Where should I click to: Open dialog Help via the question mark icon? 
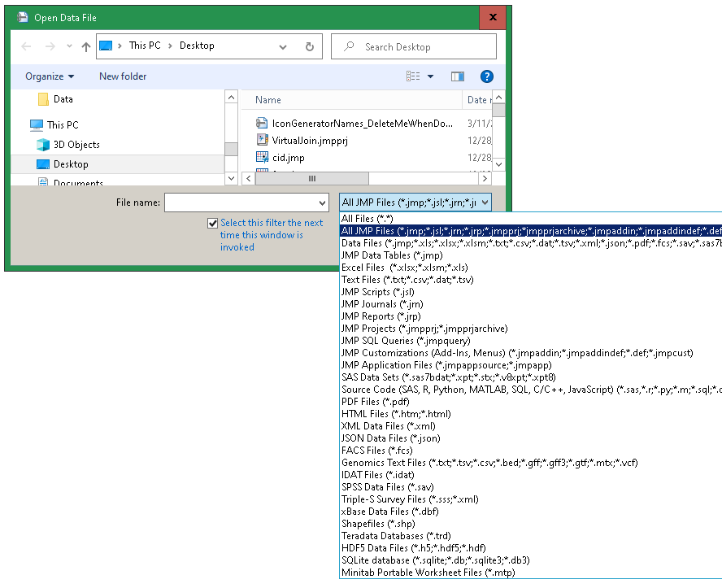[486, 76]
